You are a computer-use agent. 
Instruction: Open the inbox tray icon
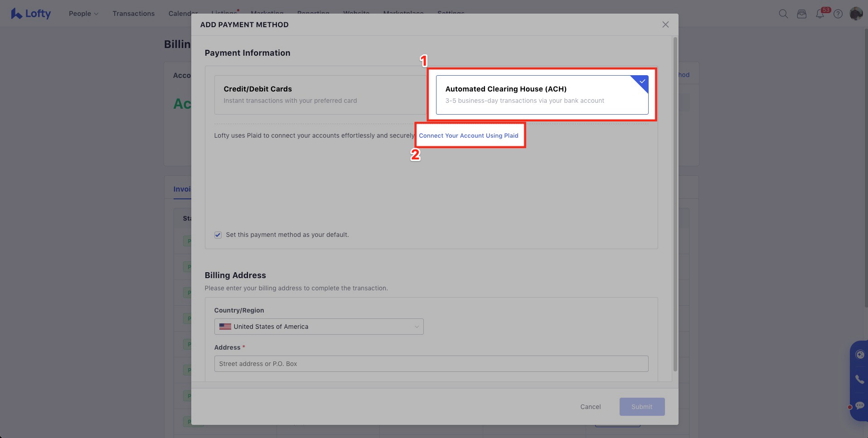801,14
